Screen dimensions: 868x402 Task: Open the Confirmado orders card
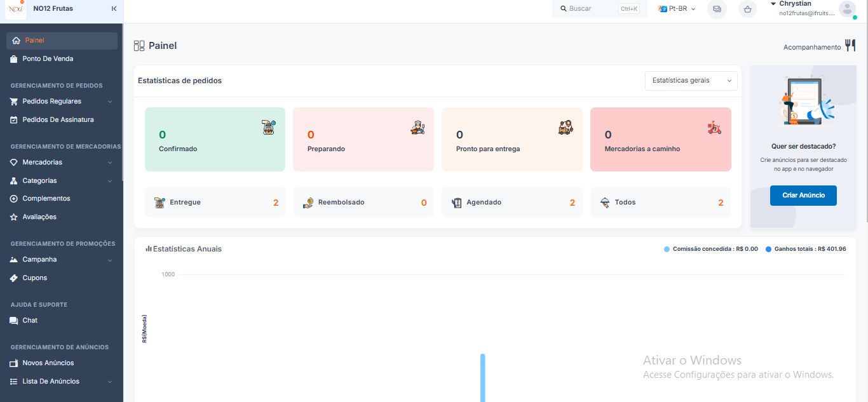pos(215,139)
